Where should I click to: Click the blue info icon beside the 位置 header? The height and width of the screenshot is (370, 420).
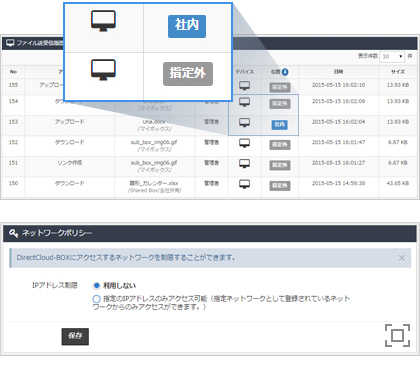coord(285,72)
